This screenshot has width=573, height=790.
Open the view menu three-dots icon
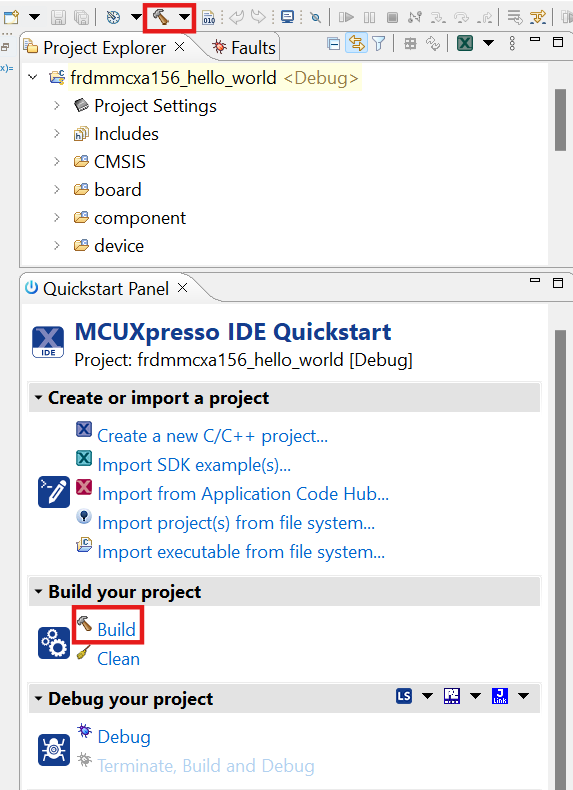(x=513, y=44)
